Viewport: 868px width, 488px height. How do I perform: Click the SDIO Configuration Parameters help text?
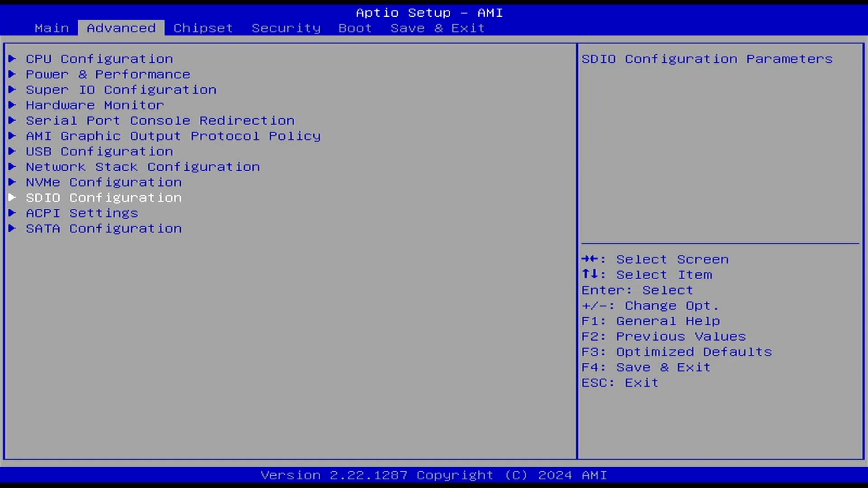pos(707,59)
